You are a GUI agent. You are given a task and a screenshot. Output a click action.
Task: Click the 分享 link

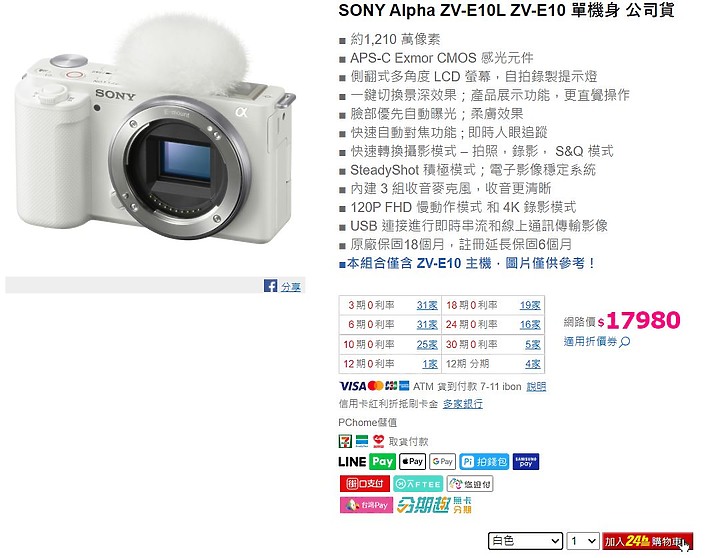(x=291, y=287)
